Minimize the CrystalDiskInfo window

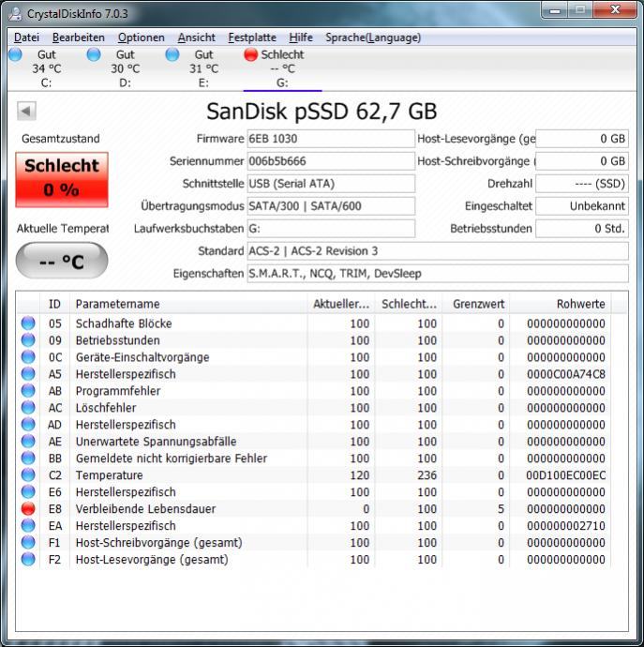pyautogui.click(x=555, y=10)
